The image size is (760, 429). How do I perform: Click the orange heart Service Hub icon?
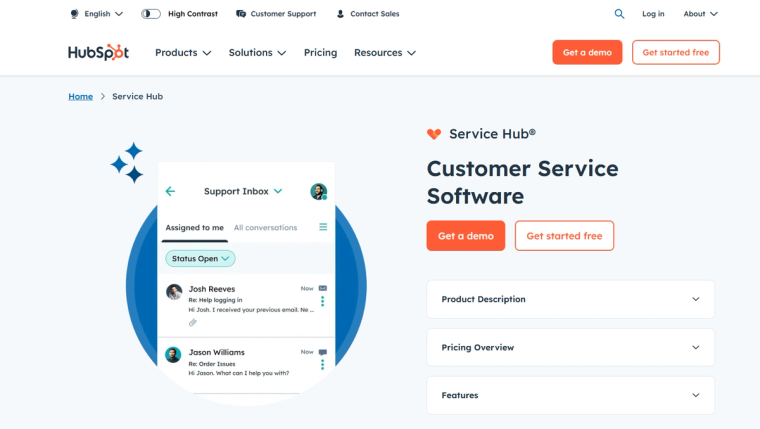(434, 134)
